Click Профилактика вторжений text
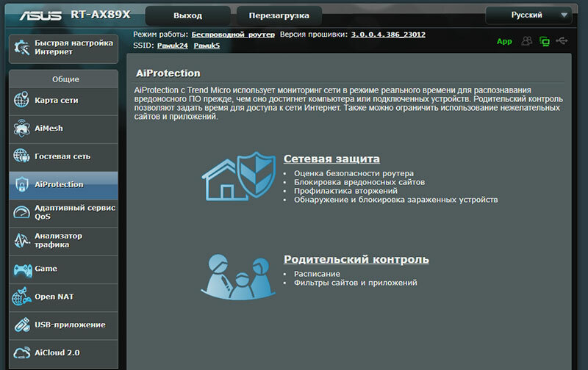Image resolution: width=588 pixels, height=370 pixels. 345,191
